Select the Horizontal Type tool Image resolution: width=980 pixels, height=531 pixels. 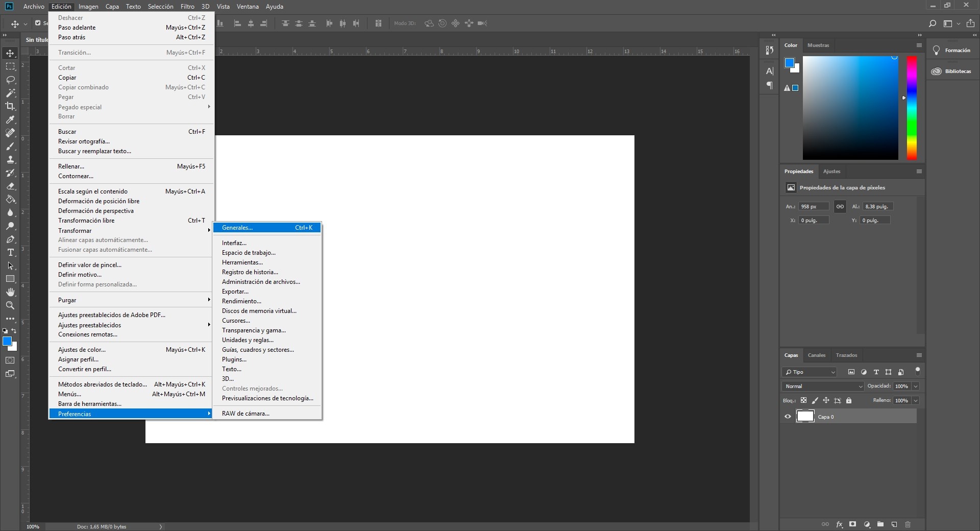10,253
